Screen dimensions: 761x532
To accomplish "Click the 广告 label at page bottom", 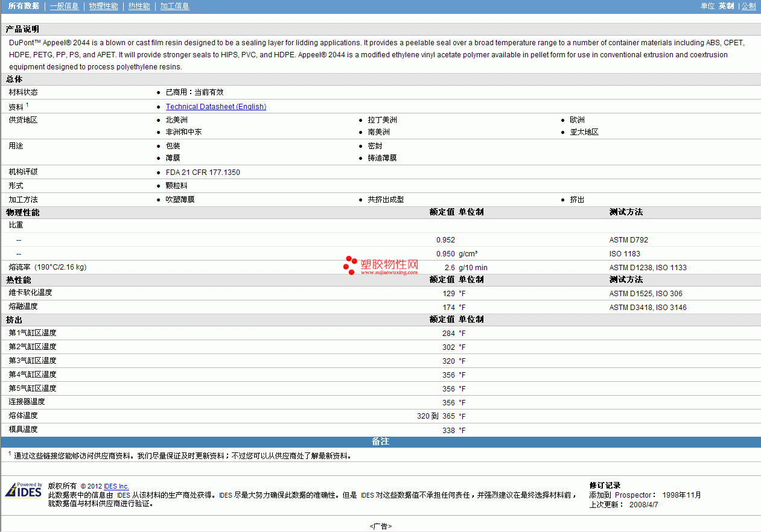I will click(x=380, y=526).
